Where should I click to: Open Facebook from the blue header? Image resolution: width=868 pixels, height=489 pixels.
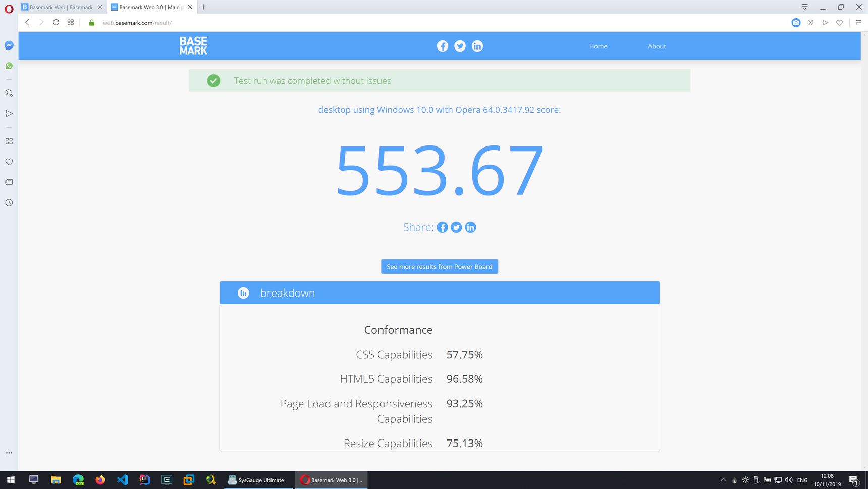click(443, 46)
